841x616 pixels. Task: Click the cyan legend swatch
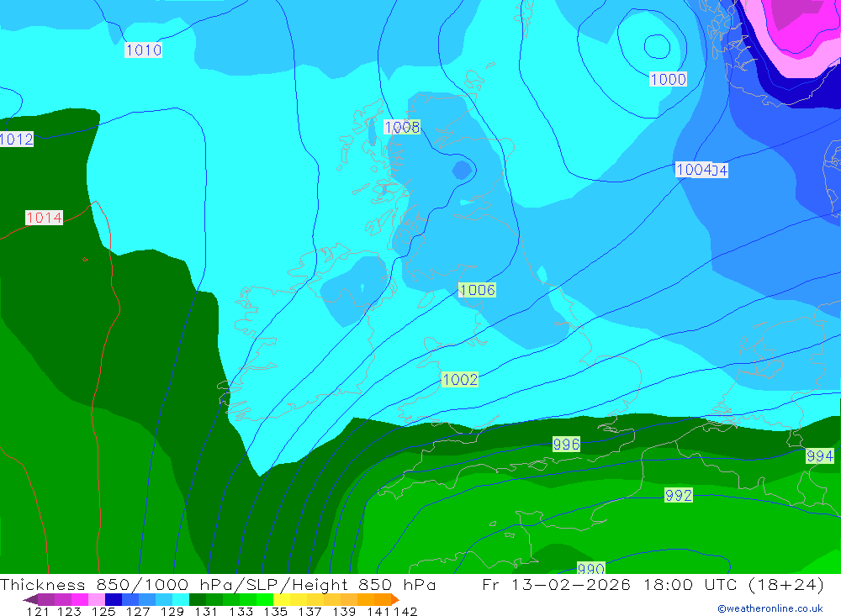click(x=181, y=599)
